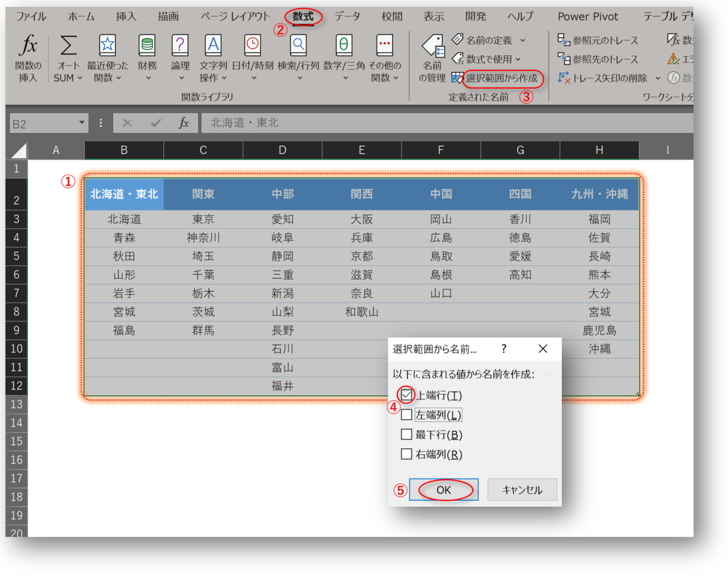Viewport: 728px width, 579px height.
Task: Click 参照元のトレース
Action: pos(598,41)
